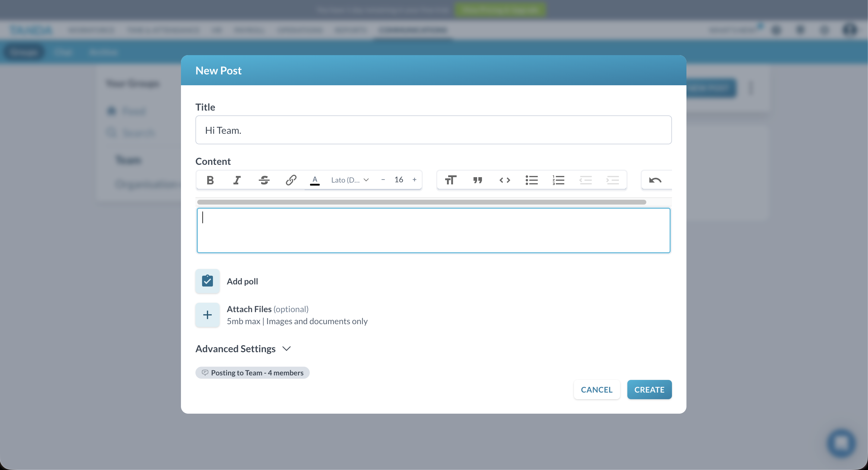Increase the indent level
This screenshot has height=470, width=868.
(x=613, y=180)
